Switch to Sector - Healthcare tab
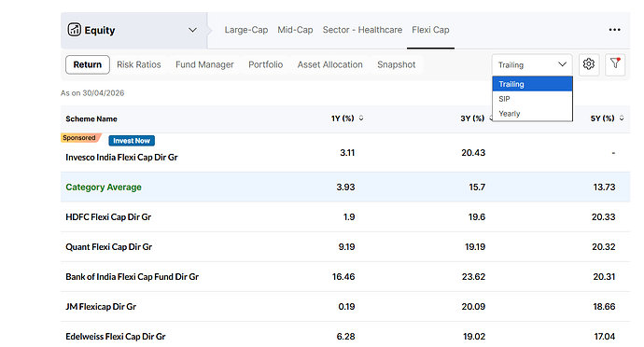 (362, 30)
